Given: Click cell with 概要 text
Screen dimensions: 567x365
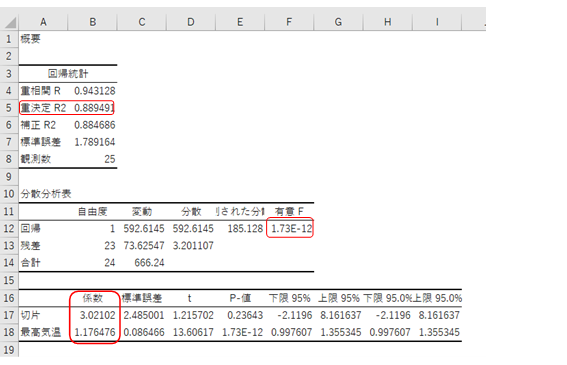Looking at the screenshot, I should (43, 39).
